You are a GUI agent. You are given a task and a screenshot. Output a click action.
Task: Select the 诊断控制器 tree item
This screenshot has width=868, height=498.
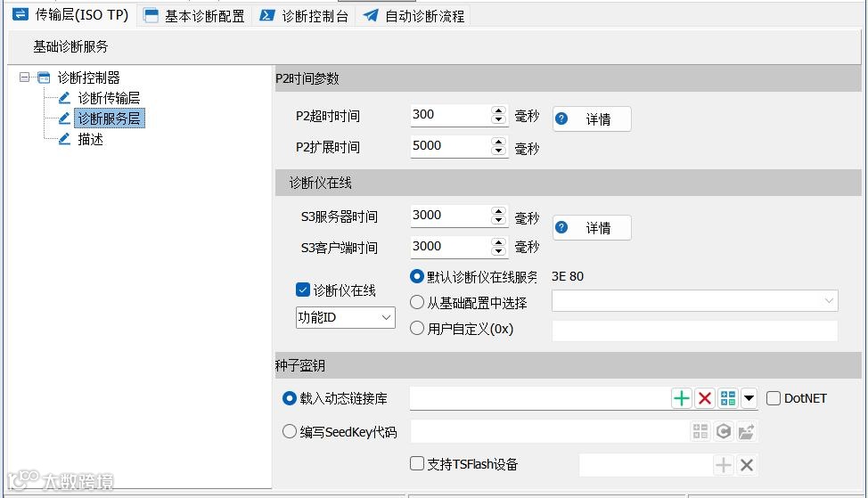(88, 78)
